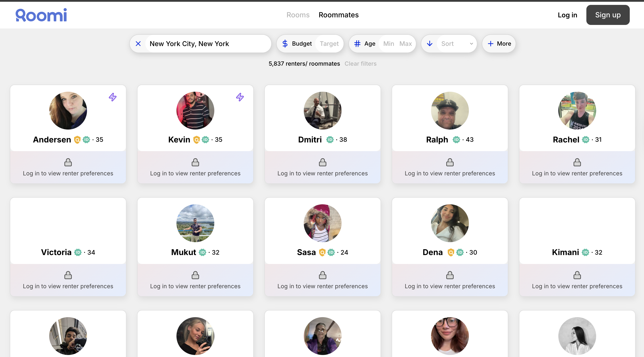The image size is (644, 357).
Task: Open the Roomi logo homepage
Action: (41, 15)
